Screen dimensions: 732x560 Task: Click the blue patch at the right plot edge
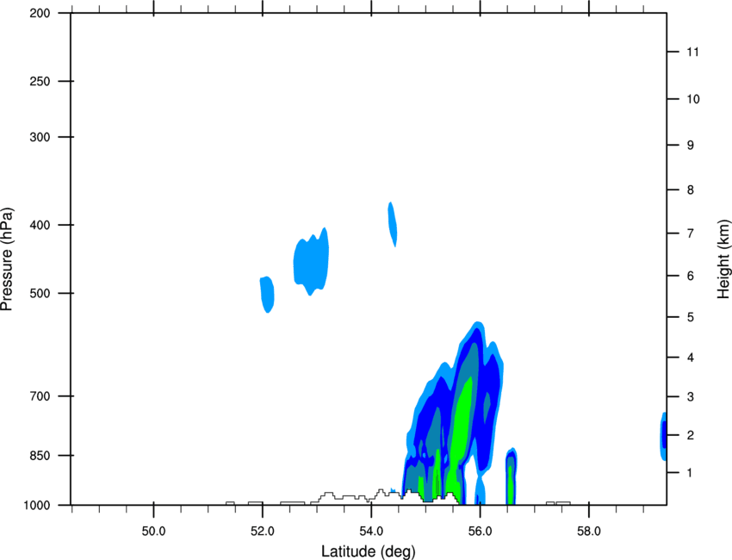pos(663,436)
